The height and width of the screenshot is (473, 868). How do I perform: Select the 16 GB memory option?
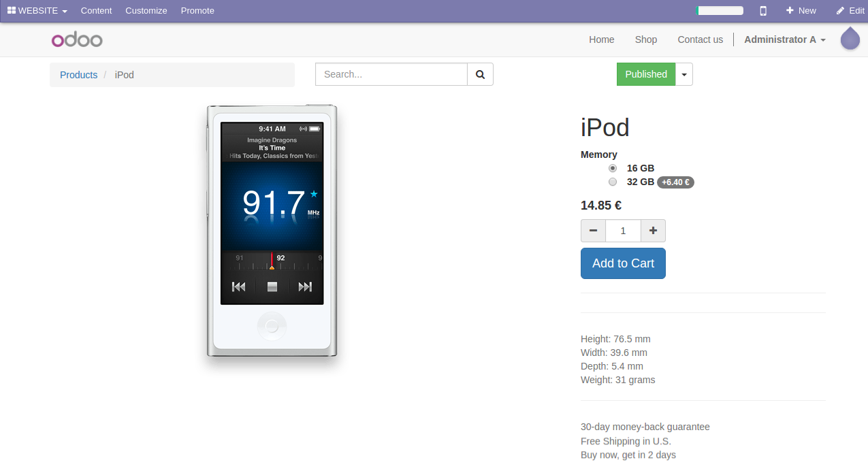(x=613, y=168)
